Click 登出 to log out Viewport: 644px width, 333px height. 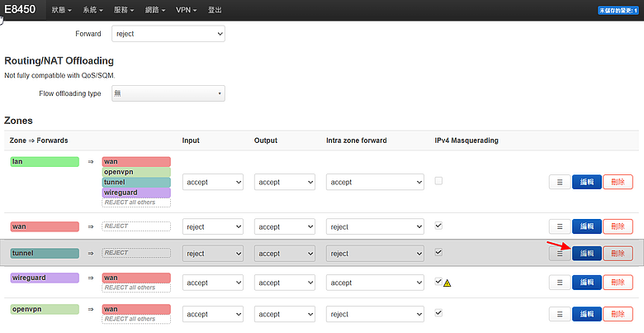click(x=215, y=10)
